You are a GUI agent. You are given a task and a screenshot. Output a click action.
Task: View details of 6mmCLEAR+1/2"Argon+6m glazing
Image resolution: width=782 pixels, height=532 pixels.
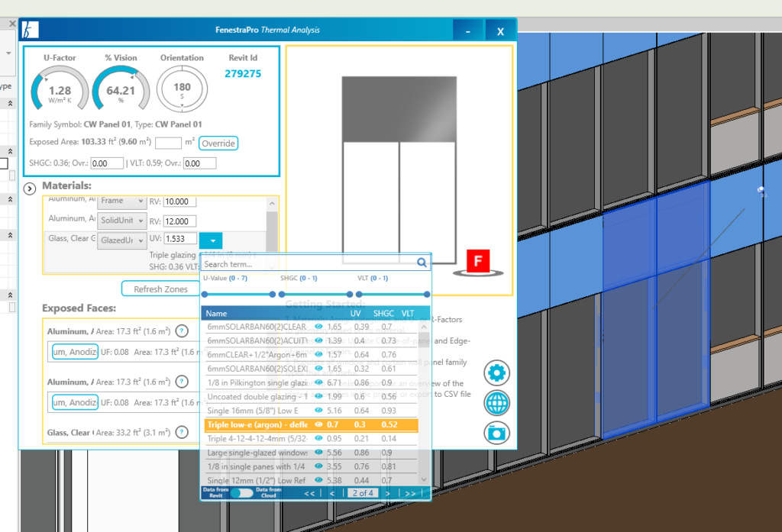tap(318, 354)
